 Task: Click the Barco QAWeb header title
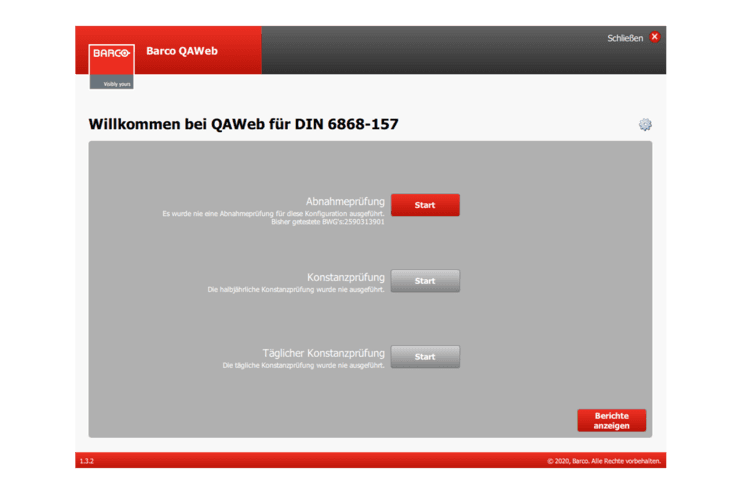tap(182, 51)
